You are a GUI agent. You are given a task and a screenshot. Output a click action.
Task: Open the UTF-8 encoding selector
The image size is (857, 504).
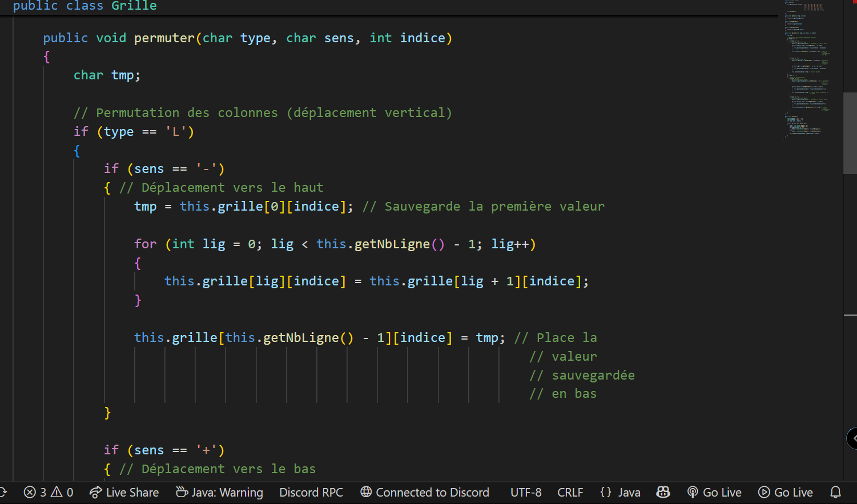(x=526, y=492)
